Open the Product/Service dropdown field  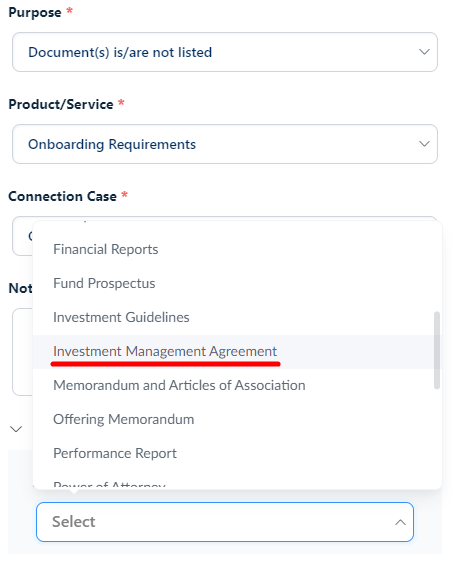pyautogui.click(x=225, y=144)
